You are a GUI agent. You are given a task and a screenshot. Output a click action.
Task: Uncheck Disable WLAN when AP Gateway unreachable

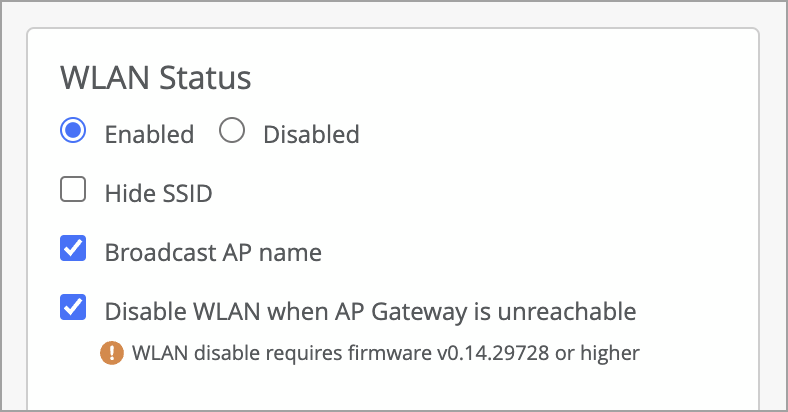pyautogui.click(x=73, y=307)
